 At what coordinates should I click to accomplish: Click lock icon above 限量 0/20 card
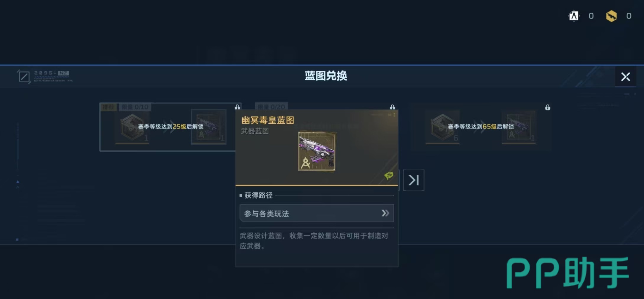click(392, 107)
